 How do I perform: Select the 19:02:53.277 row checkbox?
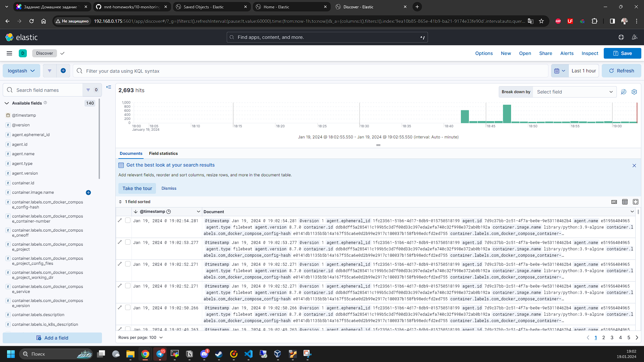click(128, 242)
